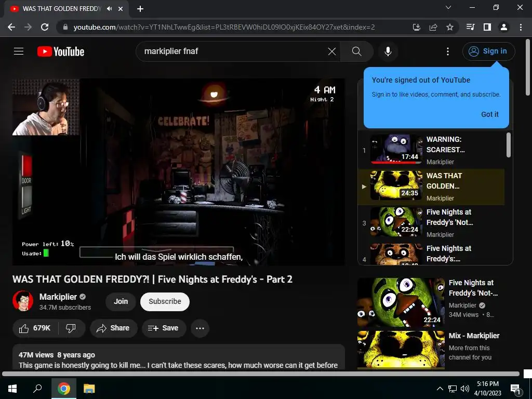Click the video title text
Image resolution: width=532 pixels, height=399 pixels.
point(152,279)
